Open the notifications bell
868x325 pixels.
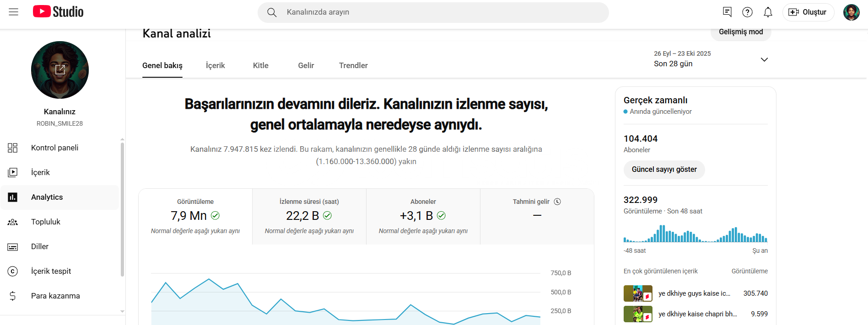(x=768, y=12)
